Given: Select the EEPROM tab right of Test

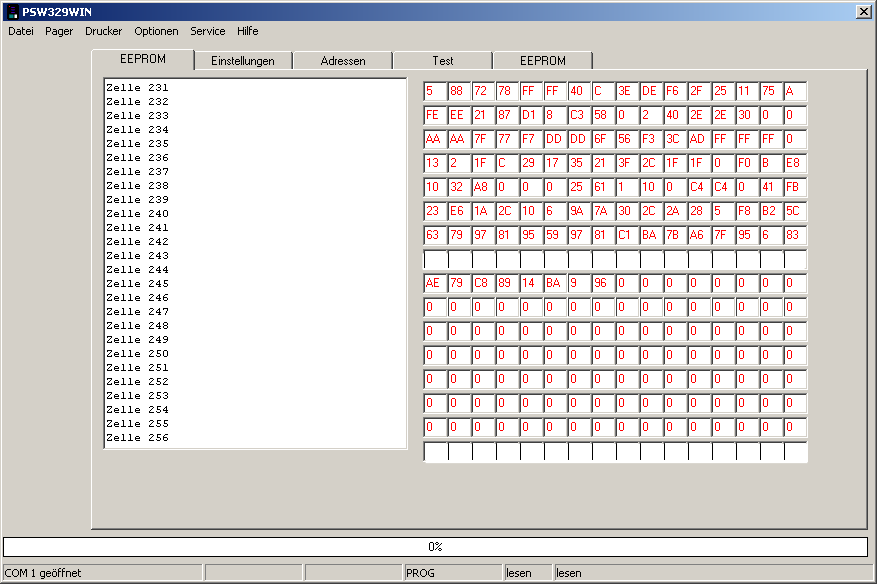Looking at the screenshot, I should (543, 61).
